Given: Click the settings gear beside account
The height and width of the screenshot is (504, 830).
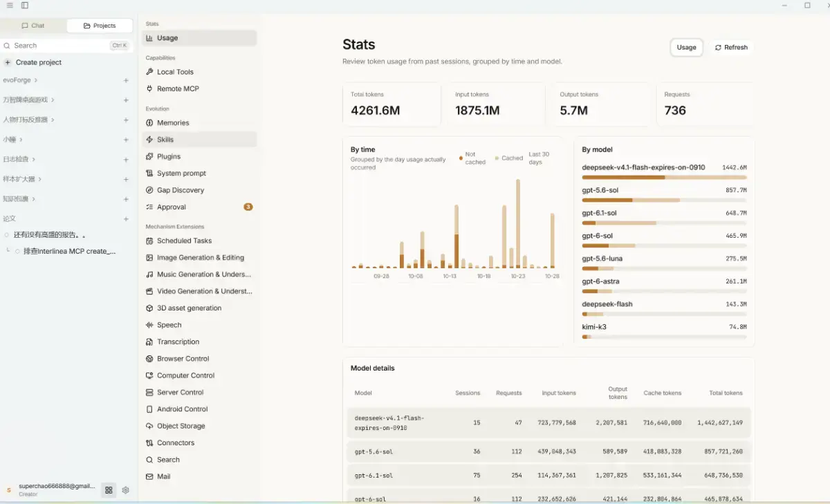Looking at the screenshot, I should (x=125, y=490).
